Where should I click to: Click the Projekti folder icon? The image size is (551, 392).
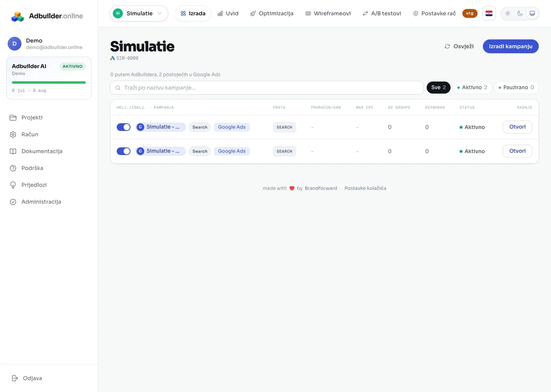tap(13, 118)
